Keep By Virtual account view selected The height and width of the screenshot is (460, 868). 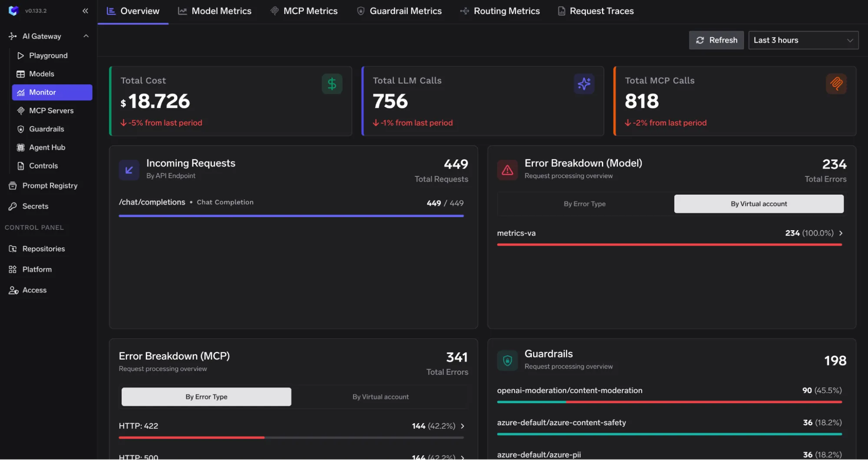coord(758,203)
